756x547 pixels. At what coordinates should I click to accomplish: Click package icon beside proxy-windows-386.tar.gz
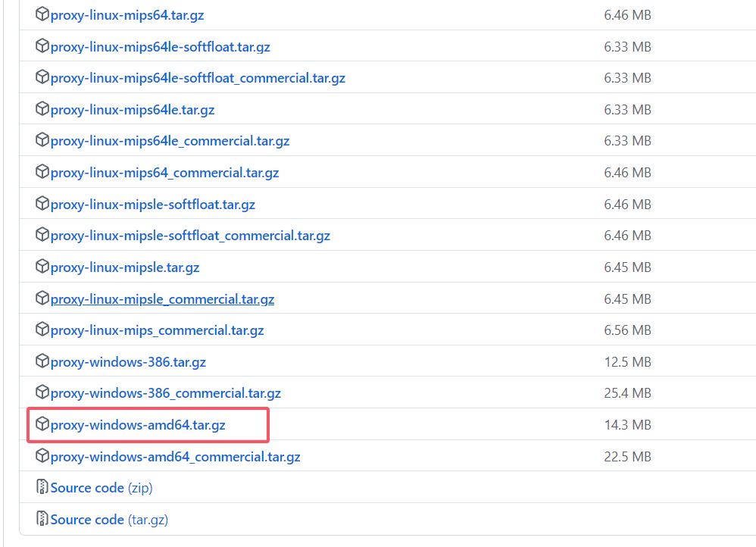point(42,361)
